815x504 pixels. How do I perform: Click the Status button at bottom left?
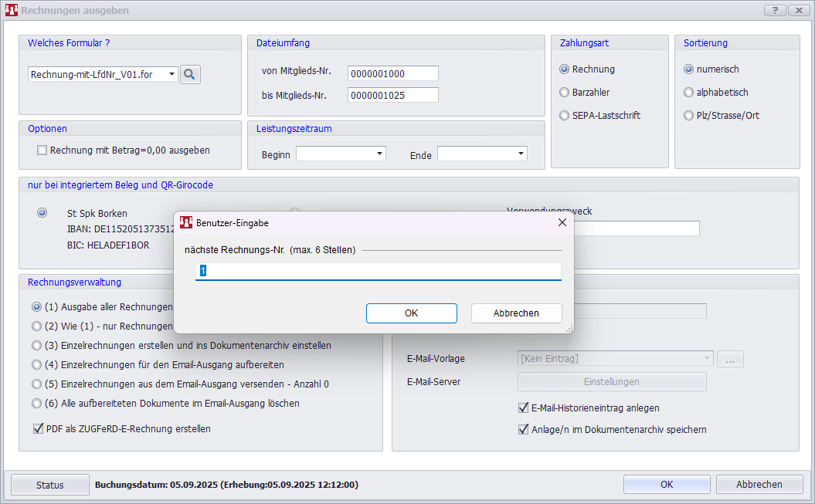click(50, 485)
